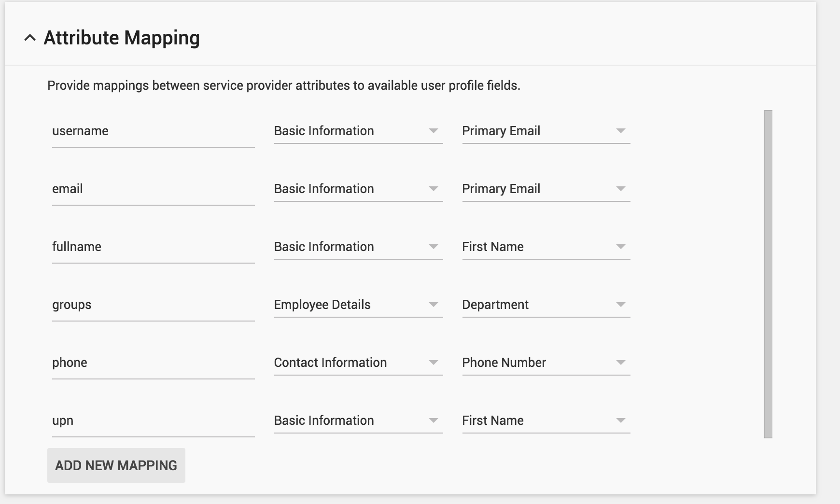This screenshot has width=840, height=504.
Task: Open category dropdown for username row
Action: (358, 131)
